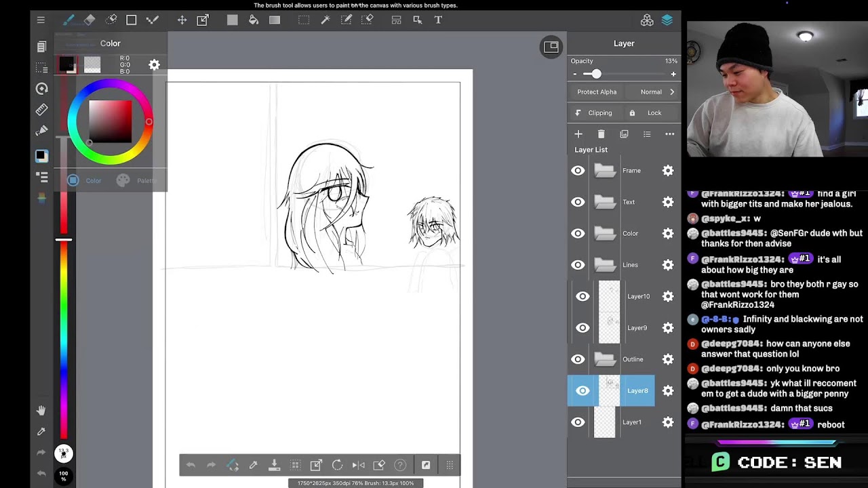Increase opacity with plus button

pos(673,74)
